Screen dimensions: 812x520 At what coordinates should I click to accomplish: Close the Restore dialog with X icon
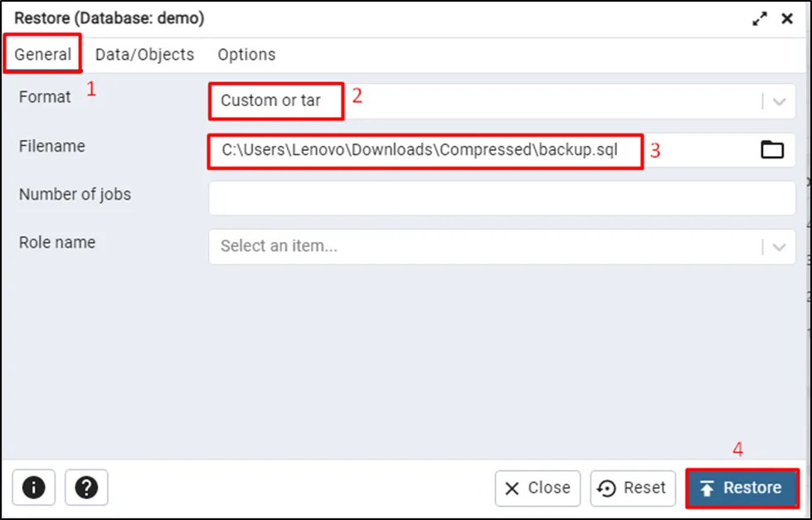[x=787, y=18]
